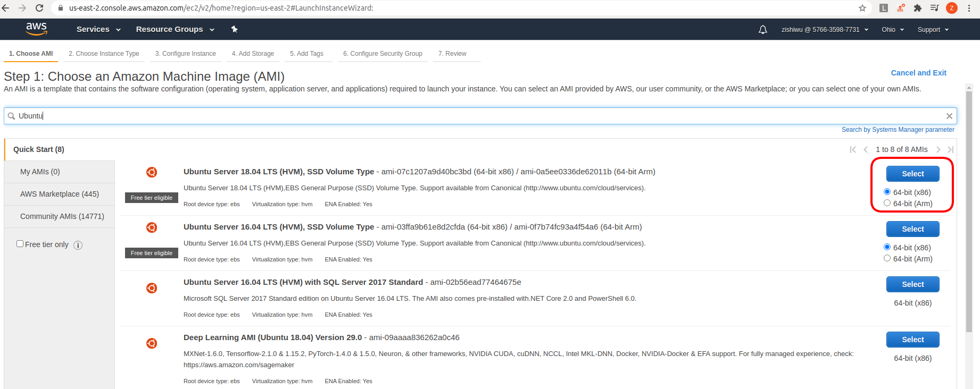Open the Ohio region dropdown
Viewport: 980px width, 389px height.
click(x=893, y=30)
